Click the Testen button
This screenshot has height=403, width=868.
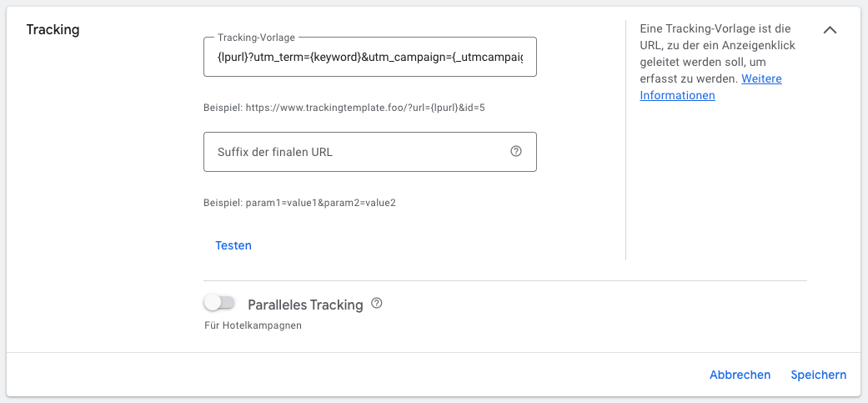[x=233, y=245]
